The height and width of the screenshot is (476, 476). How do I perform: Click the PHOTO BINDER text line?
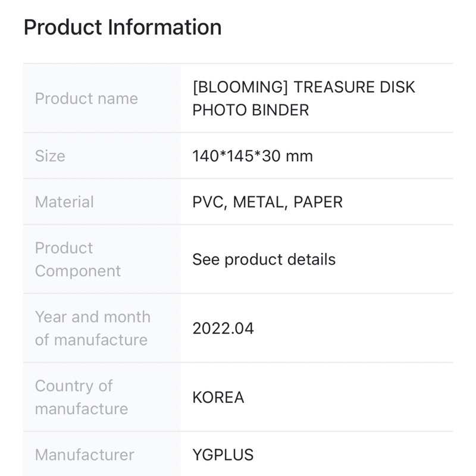pos(250,110)
